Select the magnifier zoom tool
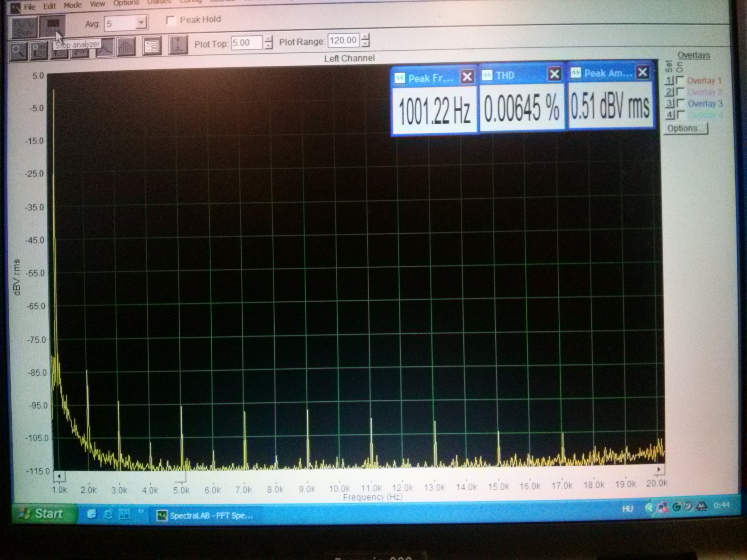Viewport: 747px width, 560px height. [x=18, y=51]
